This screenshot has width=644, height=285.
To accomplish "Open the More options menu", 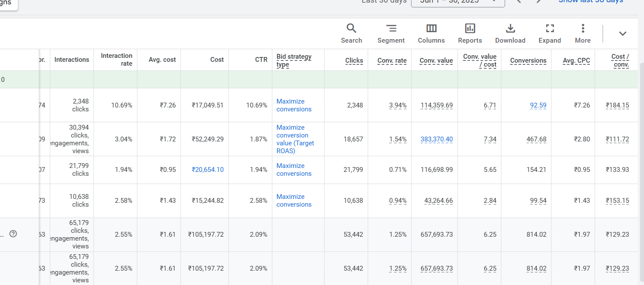I will (583, 34).
